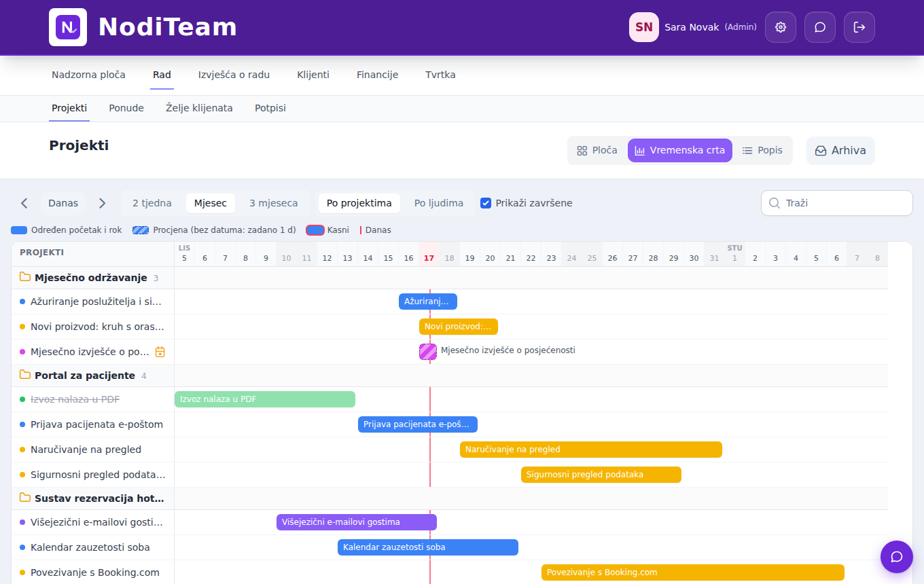
Task: Toggle the Prikaži završene checkbox
Action: click(486, 203)
